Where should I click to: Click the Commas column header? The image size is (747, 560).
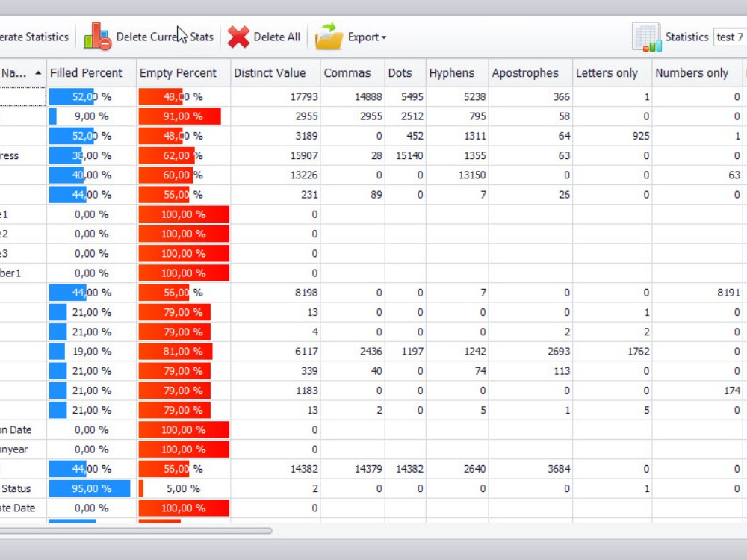coord(353,73)
